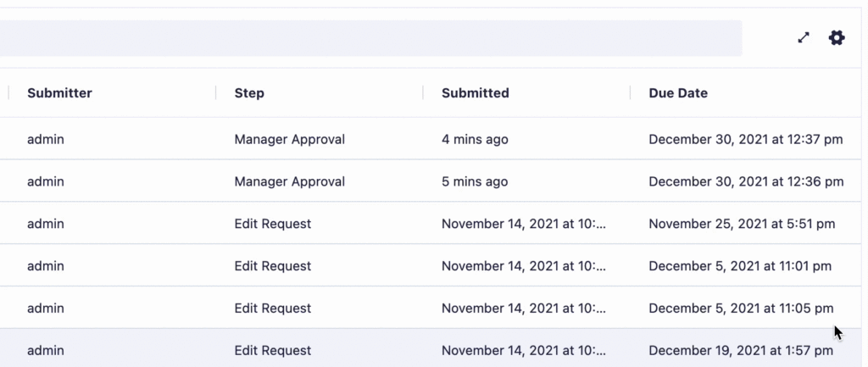Sort by the Due Date column header
The height and width of the screenshot is (367, 868).
tap(678, 93)
